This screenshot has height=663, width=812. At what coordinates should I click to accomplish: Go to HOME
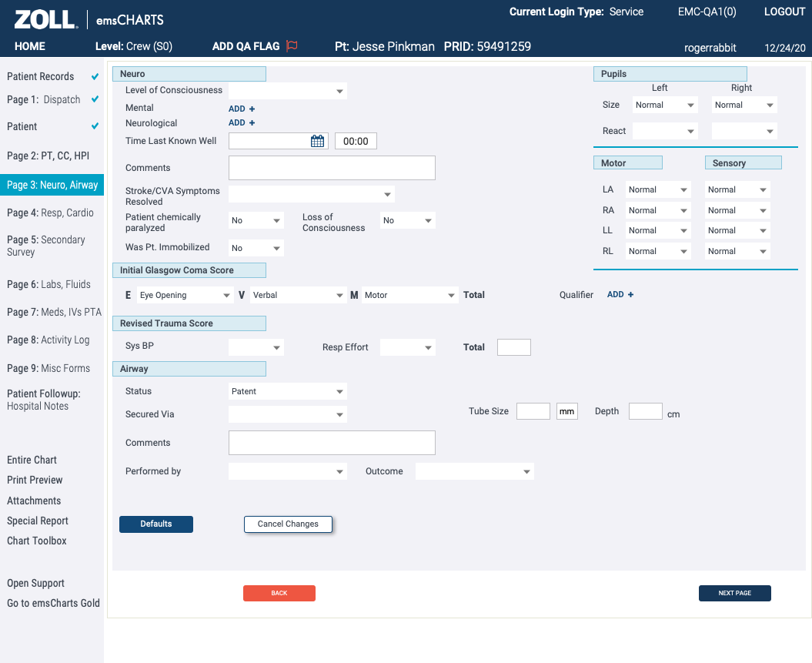click(x=30, y=46)
